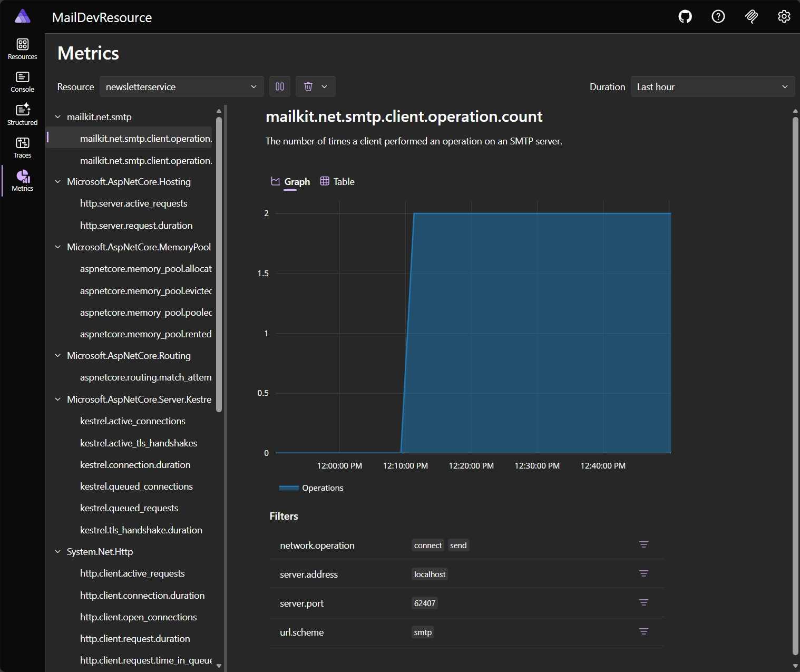Open the launch settings paperclip icon
This screenshot has width=800, height=672.
(751, 16)
